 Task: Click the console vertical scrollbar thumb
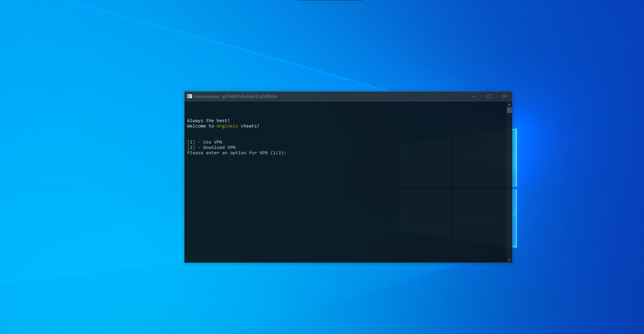point(509,110)
